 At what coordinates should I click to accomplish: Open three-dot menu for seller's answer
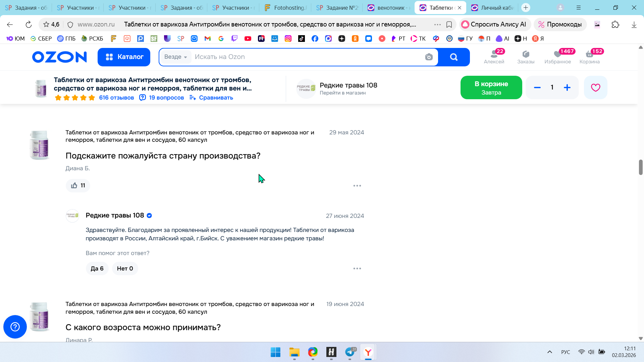[x=357, y=268]
